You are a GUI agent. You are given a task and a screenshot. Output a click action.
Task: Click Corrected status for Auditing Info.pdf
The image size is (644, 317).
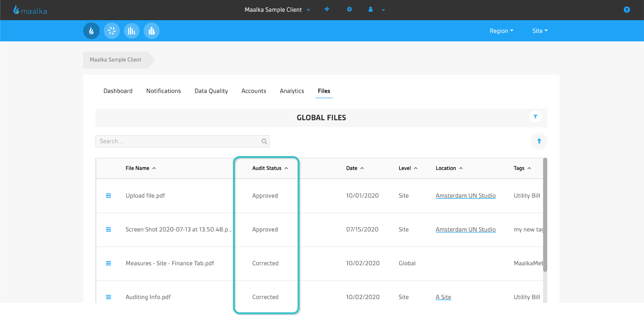[265, 297]
